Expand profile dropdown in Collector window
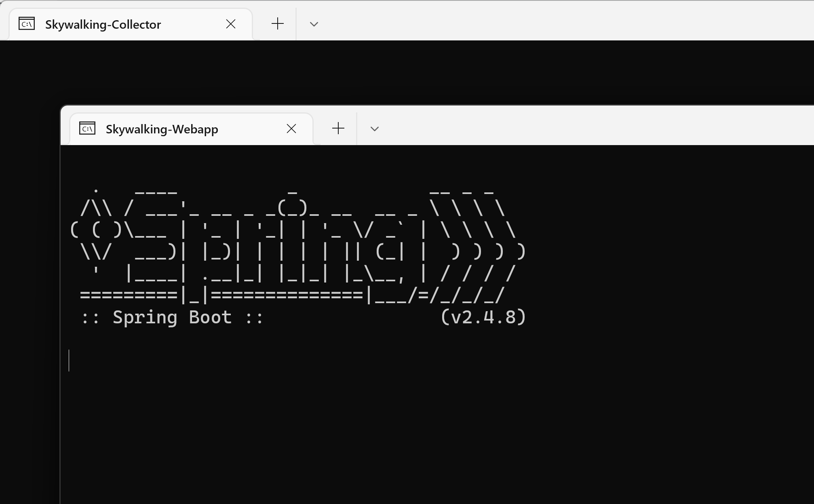Image resolution: width=814 pixels, height=504 pixels. [314, 24]
